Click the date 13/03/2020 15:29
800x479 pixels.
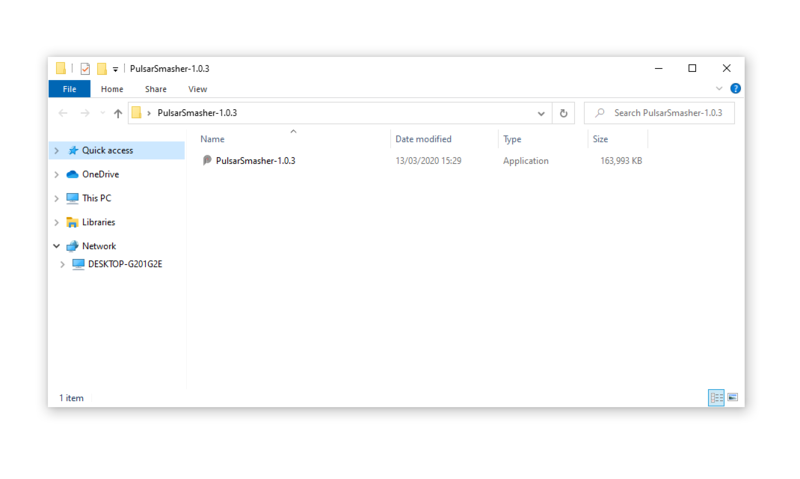(428, 161)
